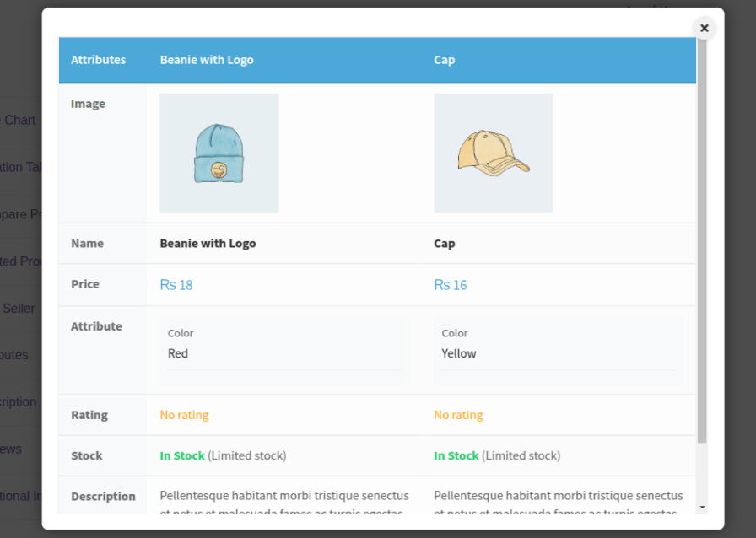Close the product comparison popup

[x=704, y=28]
